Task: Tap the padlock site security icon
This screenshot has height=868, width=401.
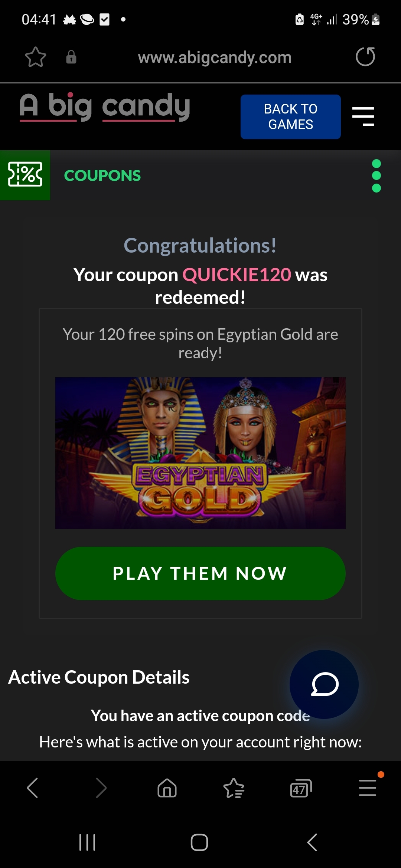Action: 71,57
